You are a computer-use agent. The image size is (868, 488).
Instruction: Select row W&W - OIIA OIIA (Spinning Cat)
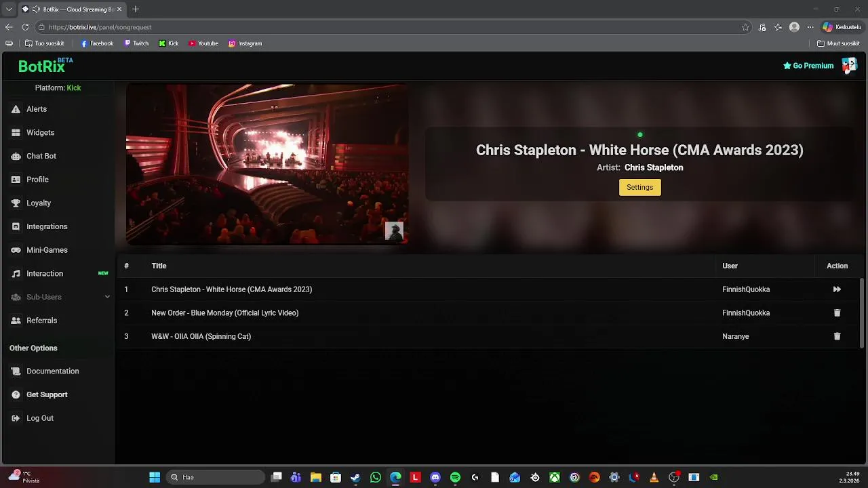click(490, 336)
